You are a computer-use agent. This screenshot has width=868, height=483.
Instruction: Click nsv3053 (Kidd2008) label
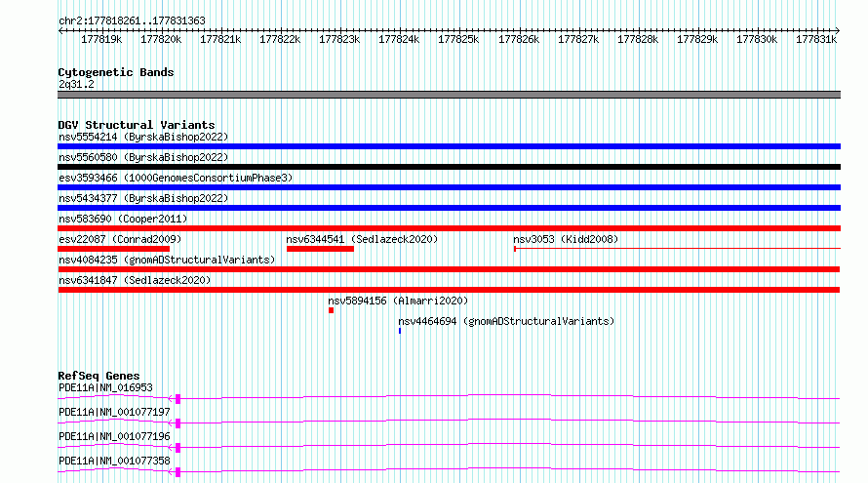pyautogui.click(x=566, y=239)
